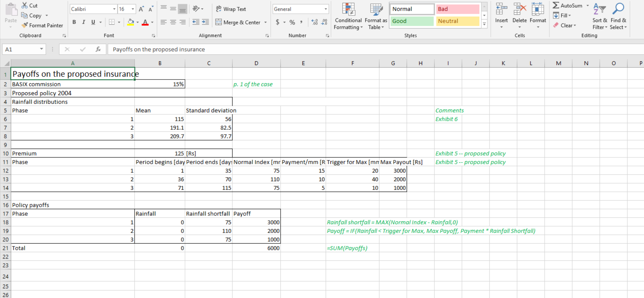Select the Total payoff cell 6000

coord(256,248)
